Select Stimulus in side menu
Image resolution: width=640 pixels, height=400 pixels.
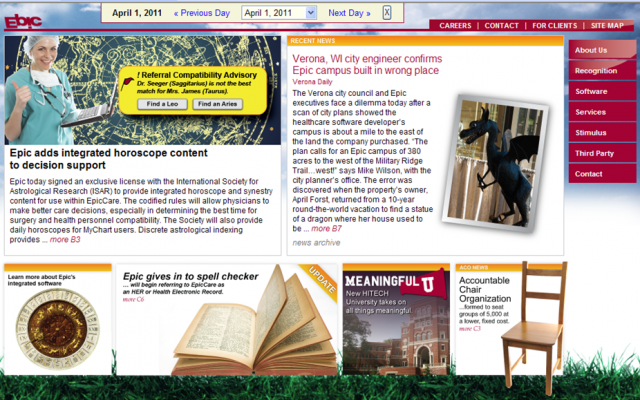pos(602,133)
